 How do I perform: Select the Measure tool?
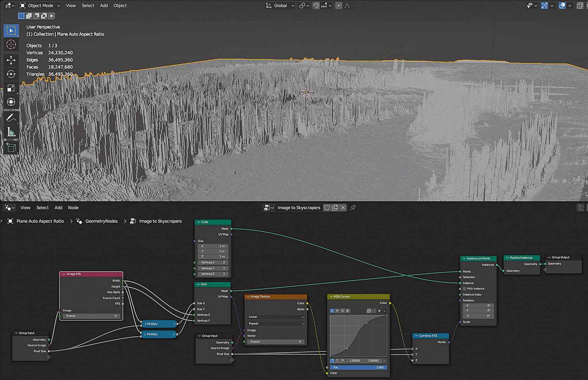coord(11,132)
